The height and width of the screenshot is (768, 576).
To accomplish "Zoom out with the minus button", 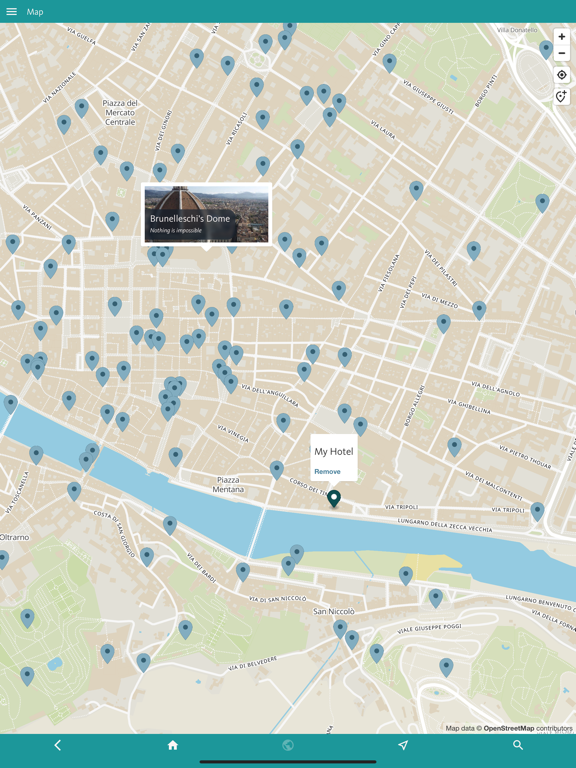I will tap(561, 53).
